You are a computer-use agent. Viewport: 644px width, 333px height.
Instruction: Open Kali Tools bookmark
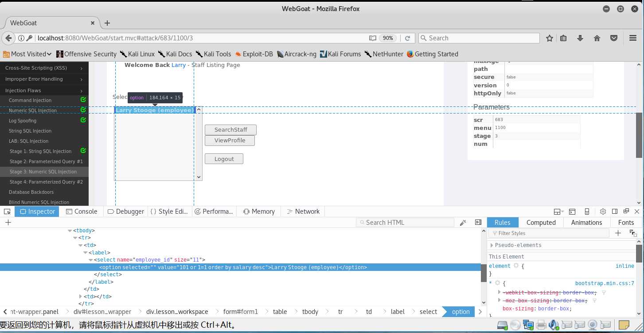(214, 54)
